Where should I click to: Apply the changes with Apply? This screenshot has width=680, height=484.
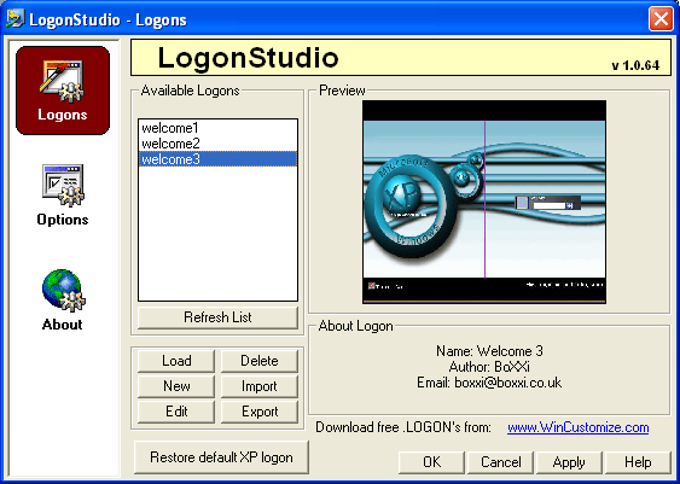[569, 462]
